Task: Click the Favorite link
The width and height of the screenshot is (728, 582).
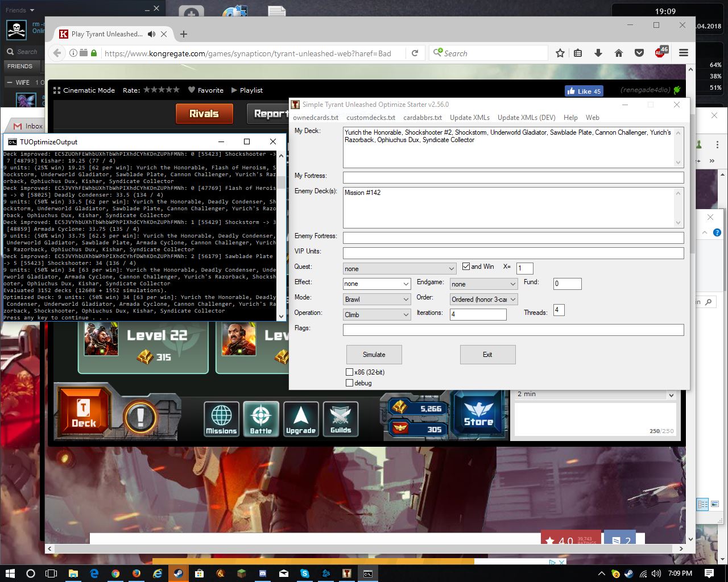Action: 205,90
